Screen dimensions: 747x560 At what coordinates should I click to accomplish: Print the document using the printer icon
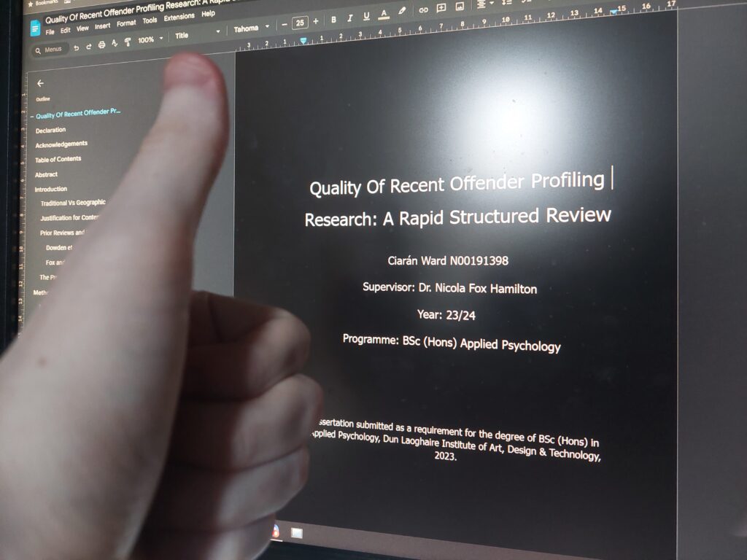point(101,45)
